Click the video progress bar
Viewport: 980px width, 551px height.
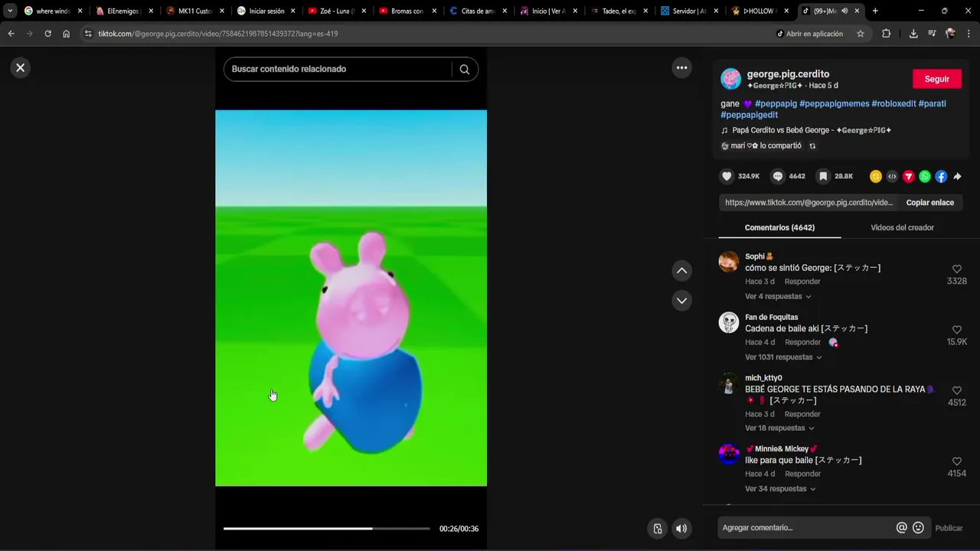pos(326,528)
